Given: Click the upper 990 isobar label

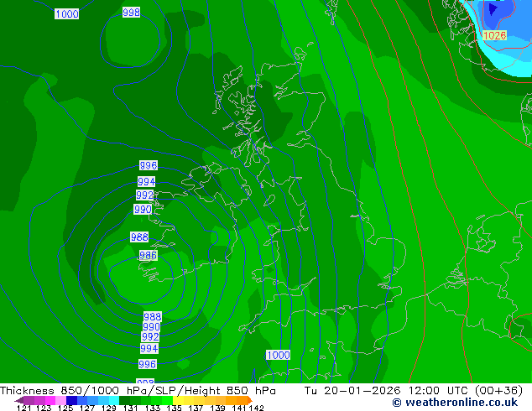Looking at the screenshot, I should coord(143,209).
